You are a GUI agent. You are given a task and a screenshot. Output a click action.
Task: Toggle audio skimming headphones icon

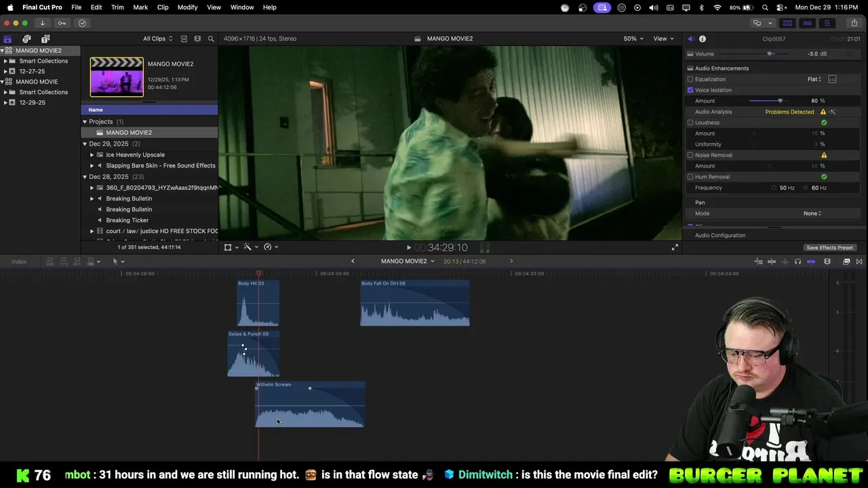[x=797, y=262]
